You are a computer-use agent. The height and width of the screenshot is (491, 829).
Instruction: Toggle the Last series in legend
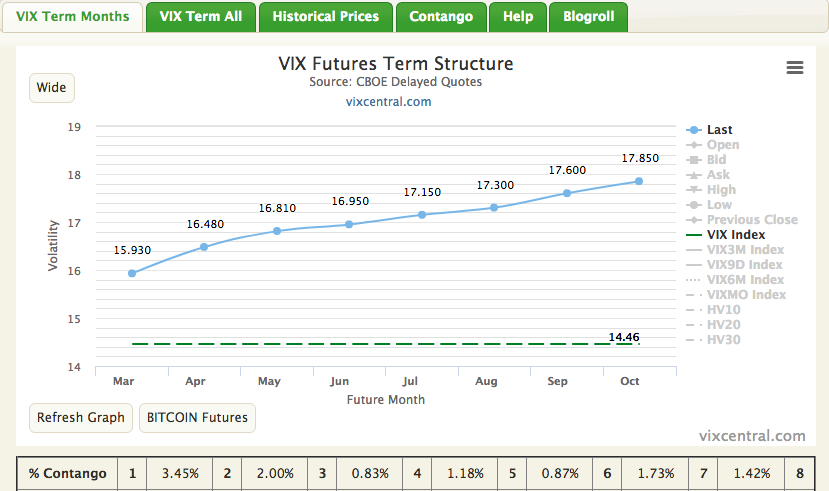coord(719,130)
